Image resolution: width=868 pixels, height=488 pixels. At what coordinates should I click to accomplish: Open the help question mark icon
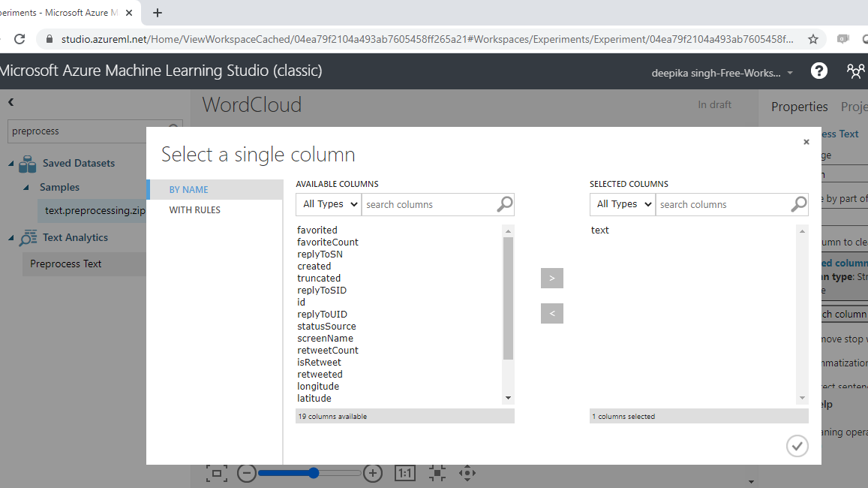click(x=818, y=71)
